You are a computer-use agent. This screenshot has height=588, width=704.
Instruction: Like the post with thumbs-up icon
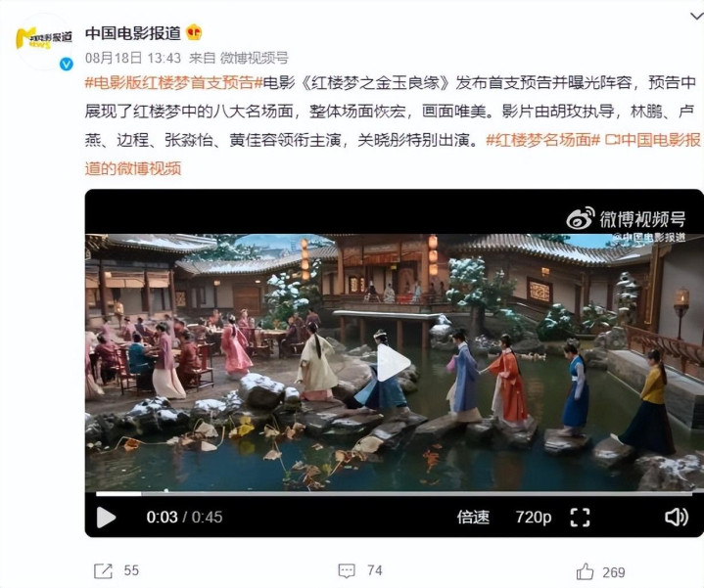pos(585,571)
